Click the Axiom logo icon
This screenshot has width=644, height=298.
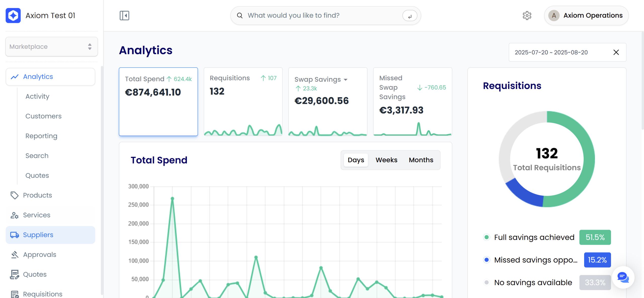[x=13, y=16]
